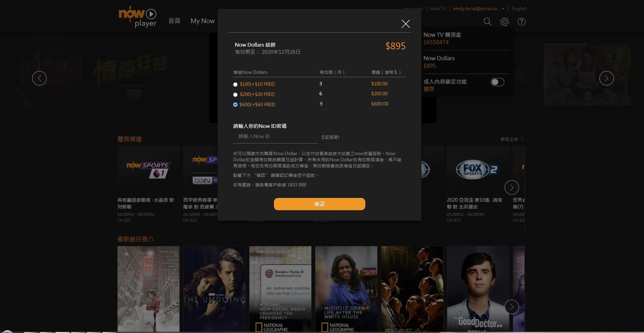
Task: Click the 體育頻道 section heading
Action: [129, 139]
